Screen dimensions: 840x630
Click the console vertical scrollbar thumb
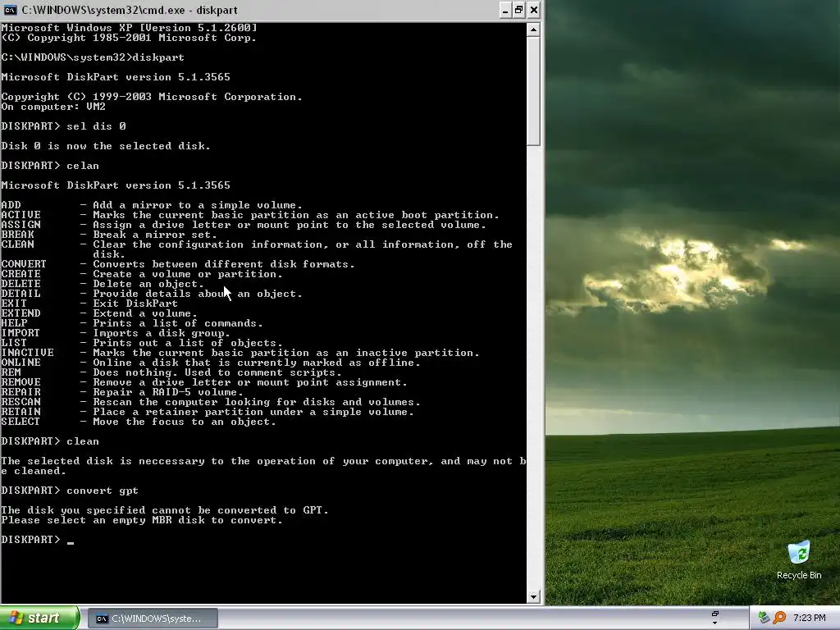pos(533,90)
